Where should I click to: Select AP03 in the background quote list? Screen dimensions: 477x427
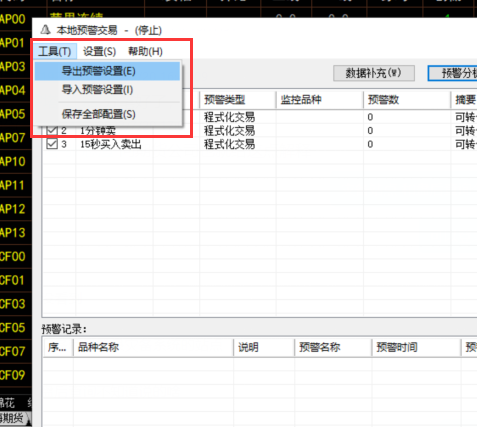[x=13, y=67]
